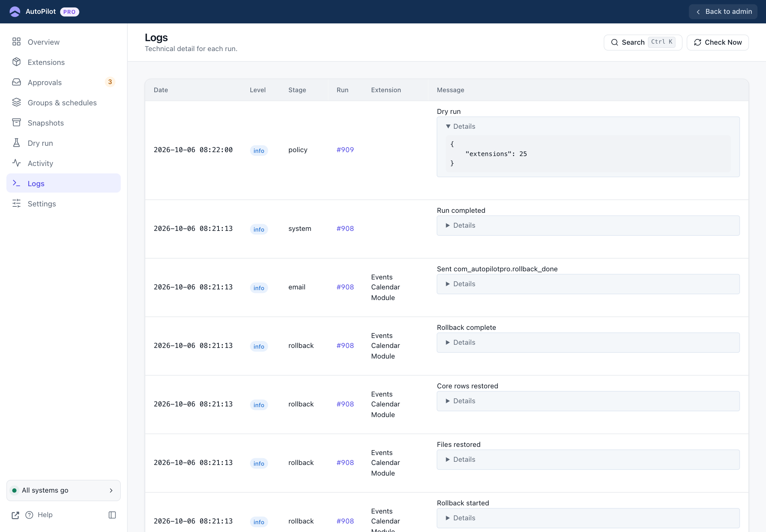Select Snapshots in the sidebar
Screen dimensions: 766x532
63,123
